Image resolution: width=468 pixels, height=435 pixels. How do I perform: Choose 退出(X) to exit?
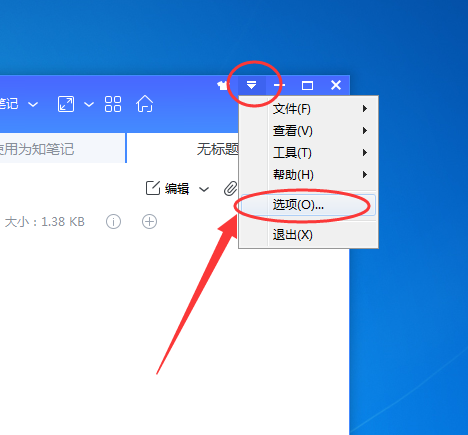[309, 235]
